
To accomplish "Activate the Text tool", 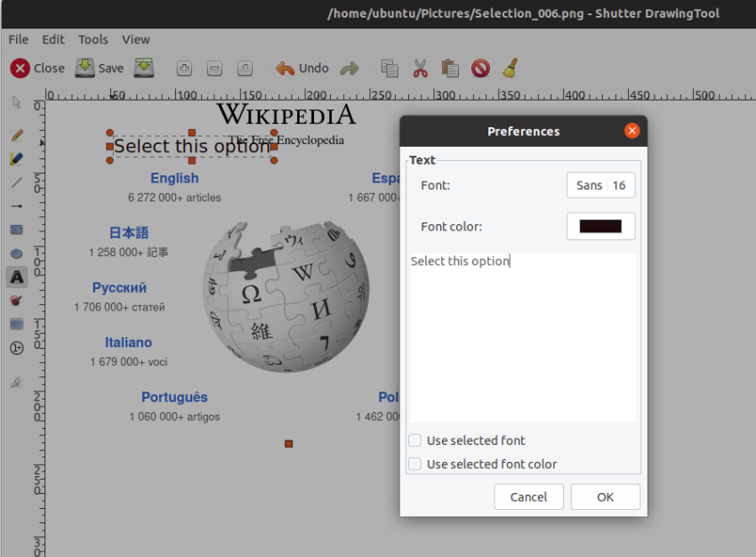I will [x=16, y=277].
